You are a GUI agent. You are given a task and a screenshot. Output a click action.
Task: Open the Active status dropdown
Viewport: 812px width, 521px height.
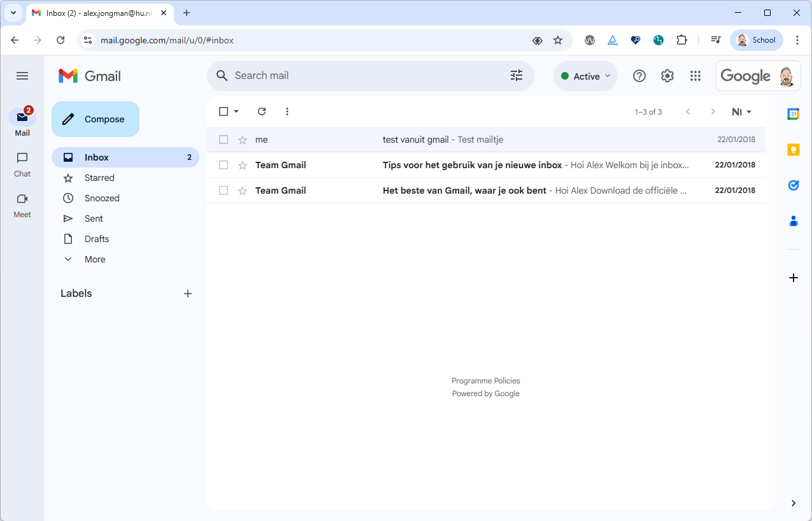pyautogui.click(x=584, y=75)
